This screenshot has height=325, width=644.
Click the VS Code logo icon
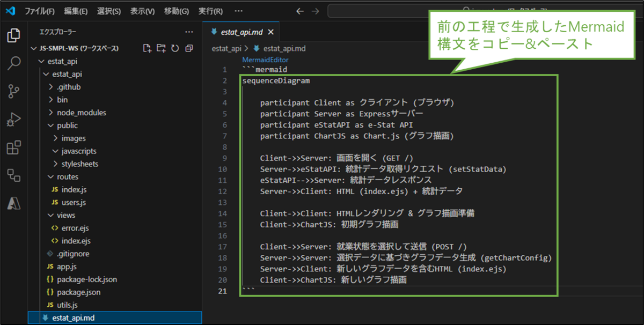point(10,11)
